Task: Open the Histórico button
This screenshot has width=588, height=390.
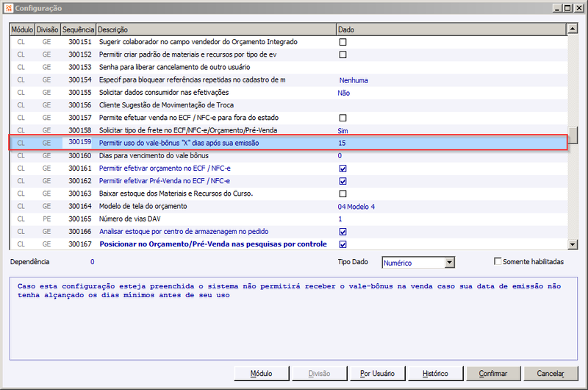Action: pos(435,374)
